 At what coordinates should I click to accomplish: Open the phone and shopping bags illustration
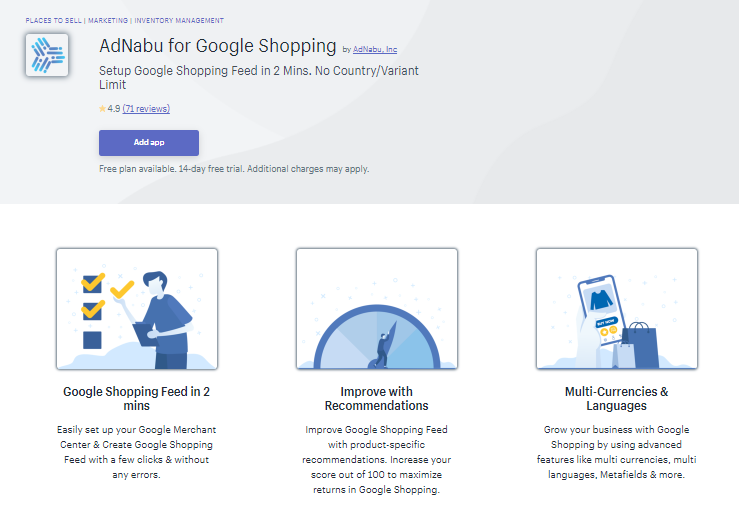[617, 309]
